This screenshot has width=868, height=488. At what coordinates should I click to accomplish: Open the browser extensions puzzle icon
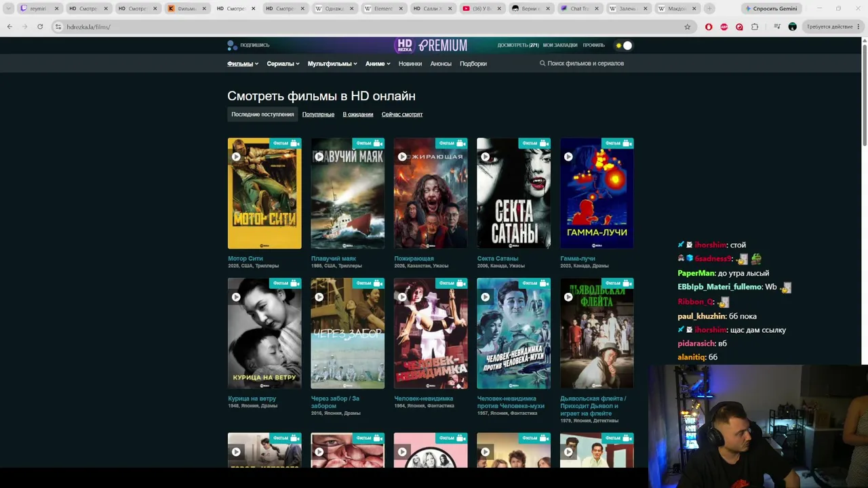755,26
